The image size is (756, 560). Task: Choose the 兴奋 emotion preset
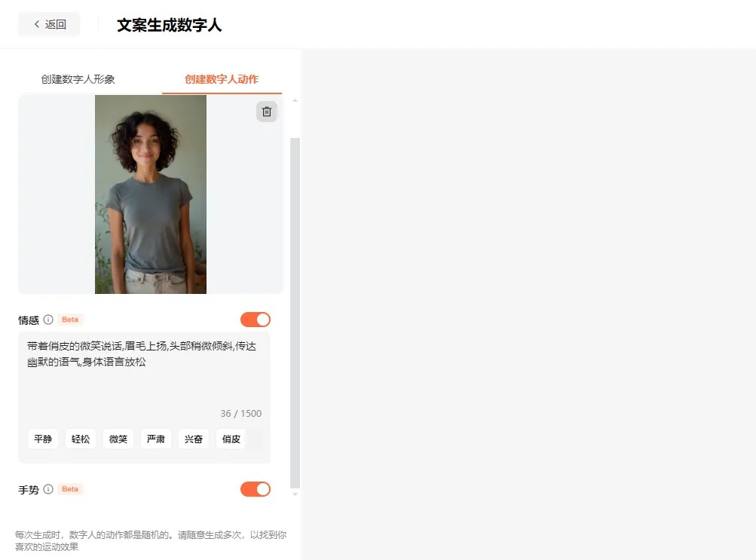click(194, 439)
